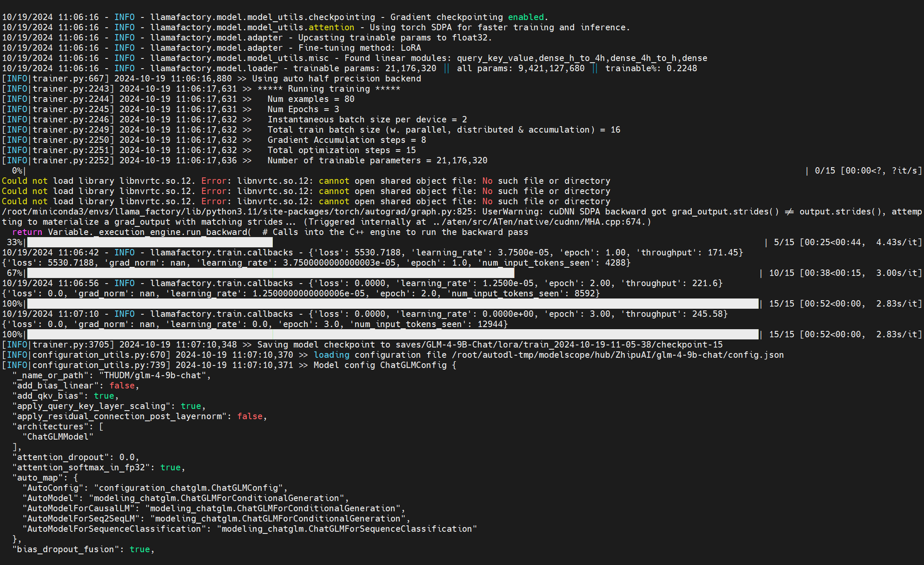924x565 pixels.
Task: Click the "THUDM/glm-4-9b-chat" name value
Action: tap(155, 375)
